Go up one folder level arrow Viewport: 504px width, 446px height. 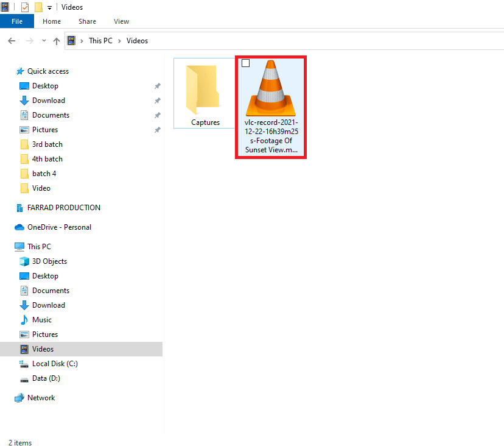pos(57,41)
